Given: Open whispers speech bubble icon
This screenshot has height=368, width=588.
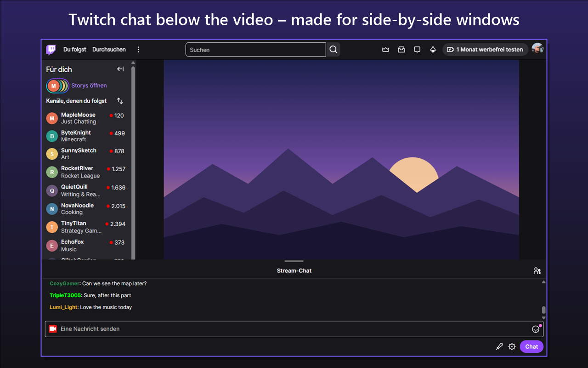Looking at the screenshot, I should (x=417, y=50).
